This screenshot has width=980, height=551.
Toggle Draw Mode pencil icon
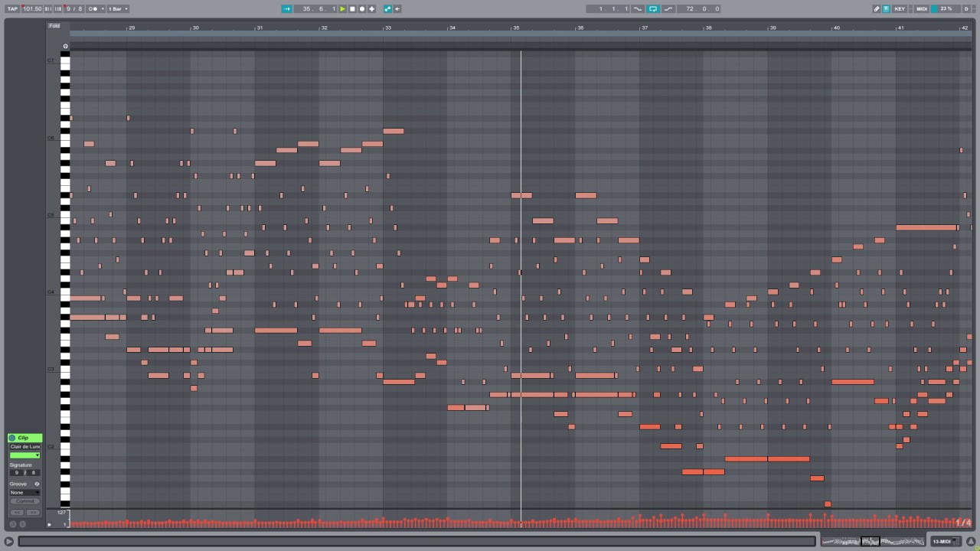tap(877, 9)
